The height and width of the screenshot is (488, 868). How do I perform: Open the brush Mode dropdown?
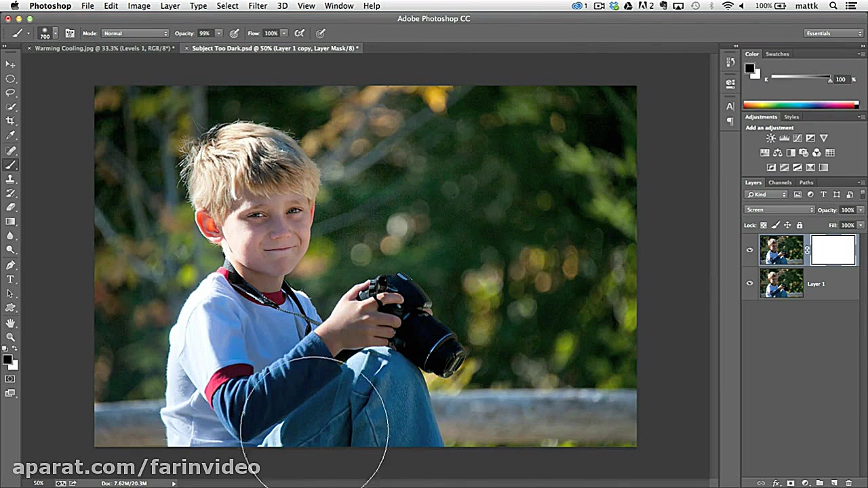135,33
